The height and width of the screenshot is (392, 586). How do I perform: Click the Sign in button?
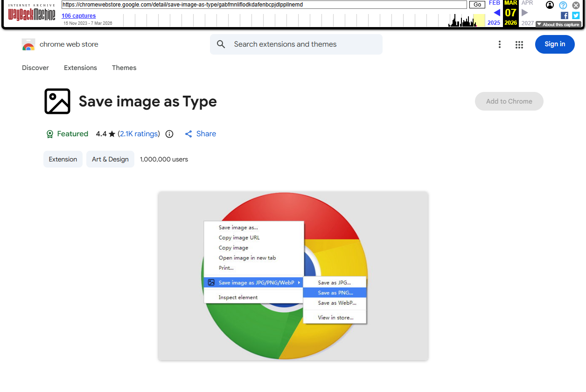(x=554, y=44)
